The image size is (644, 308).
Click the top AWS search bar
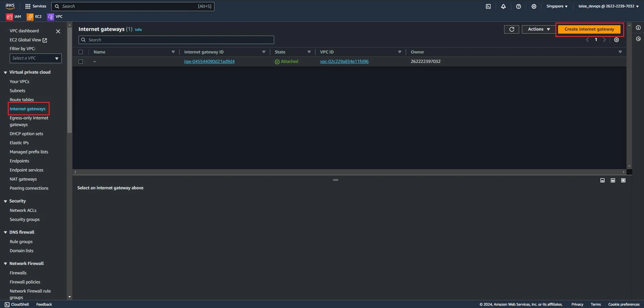coord(133,6)
